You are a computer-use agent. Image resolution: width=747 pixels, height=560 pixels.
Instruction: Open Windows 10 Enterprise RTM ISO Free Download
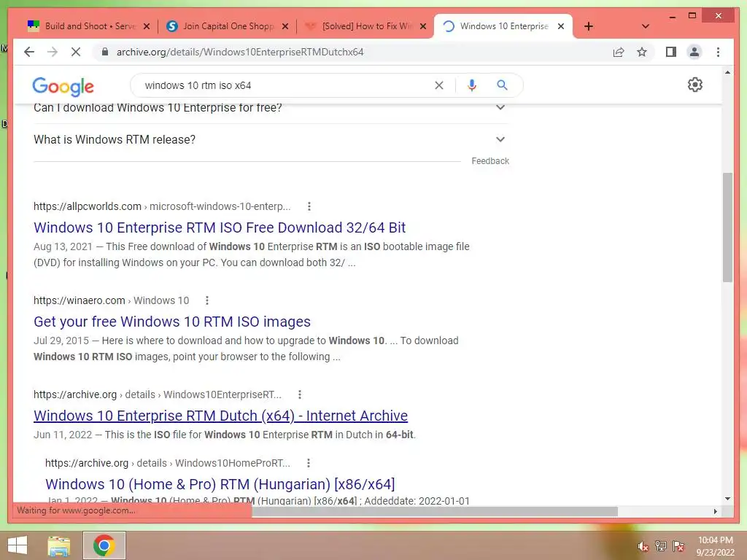[x=220, y=227]
